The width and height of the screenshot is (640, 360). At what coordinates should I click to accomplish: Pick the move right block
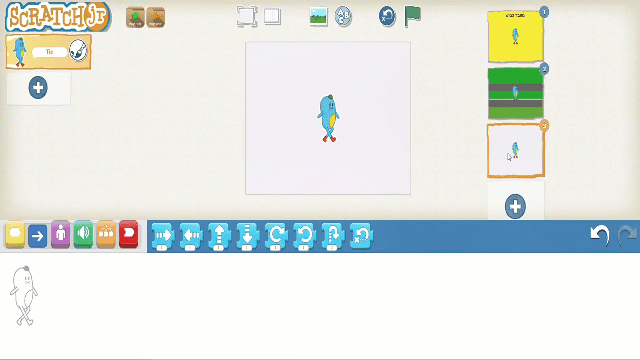pyautogui.click(x=163, y=236)
